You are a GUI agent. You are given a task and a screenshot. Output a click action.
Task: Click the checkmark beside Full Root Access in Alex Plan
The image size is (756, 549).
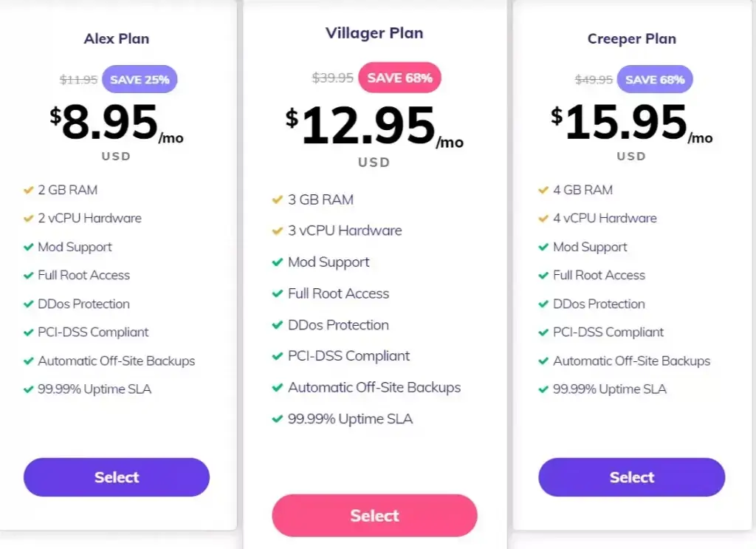pyautogui.click(x=28, y=275)
